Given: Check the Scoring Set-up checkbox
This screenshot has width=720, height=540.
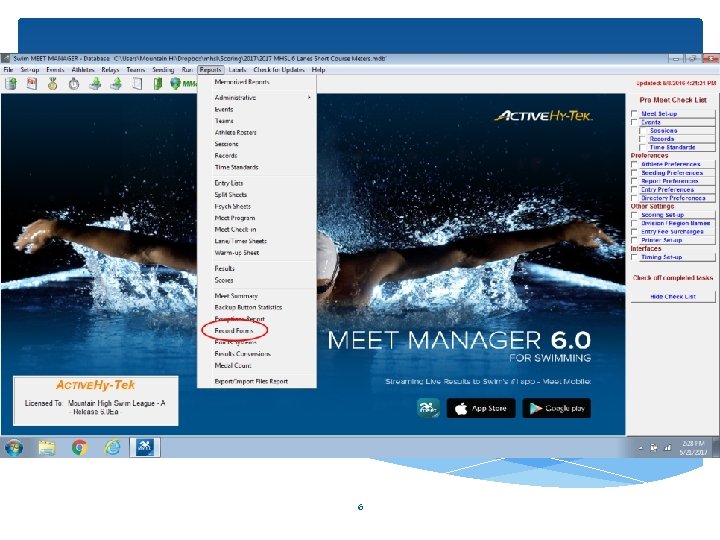Looking at the screenshot, I should tap(634, 215).
